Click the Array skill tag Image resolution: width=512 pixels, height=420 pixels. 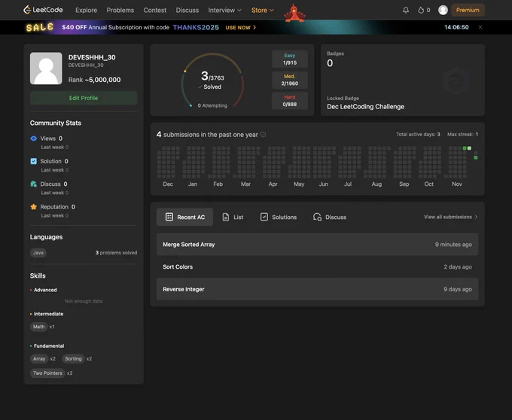click(x=39, y=358)
